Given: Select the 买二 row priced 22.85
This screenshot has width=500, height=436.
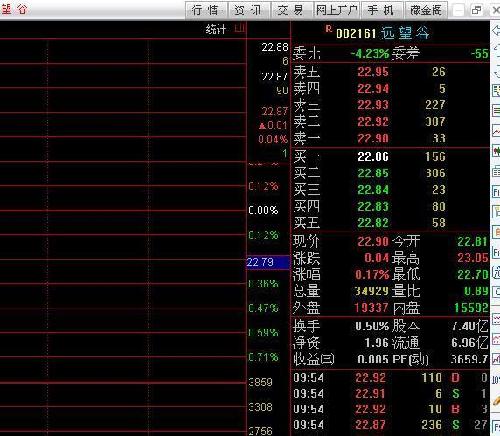Looking at the screenshot, I should coord(390,173).
